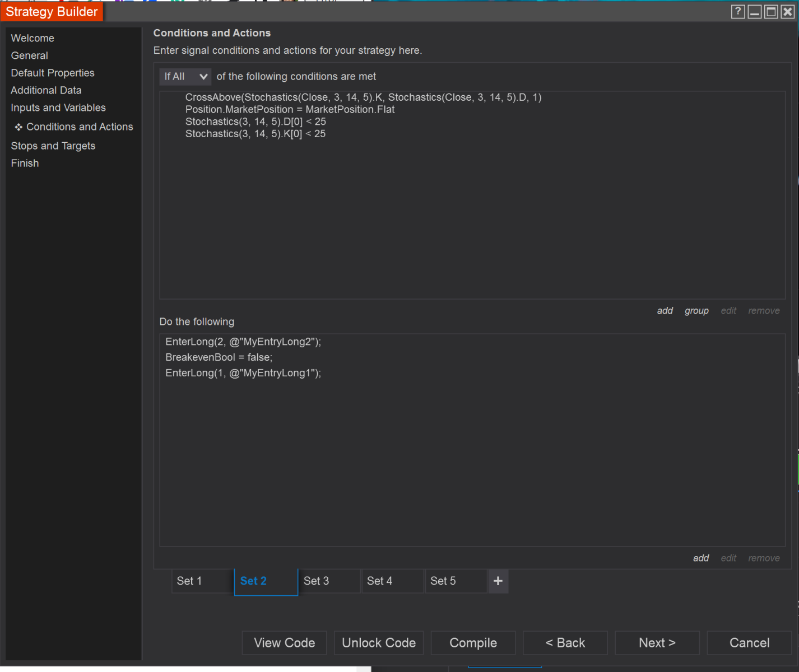Edit the selected condition
The image size is (799, 672).
pos(728,311)
